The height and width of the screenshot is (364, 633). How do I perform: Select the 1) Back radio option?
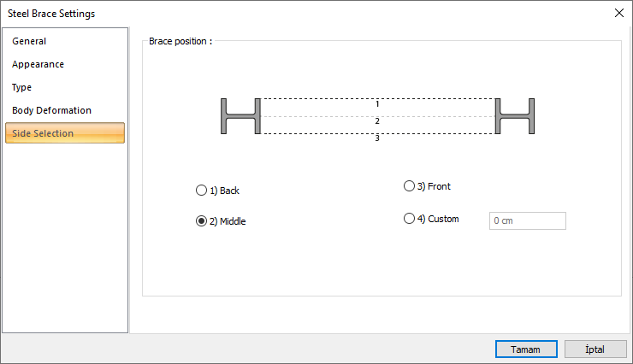click(x=202, y=191)
